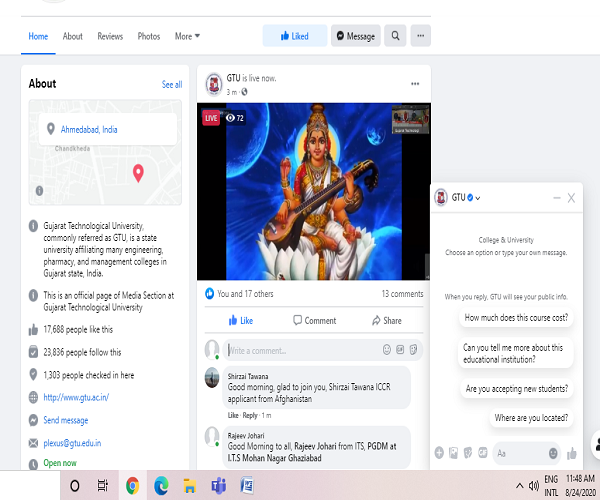Click the Shirzai Tawana name
The width and height of the screenshot is (600, 500).
click(248, 376)
